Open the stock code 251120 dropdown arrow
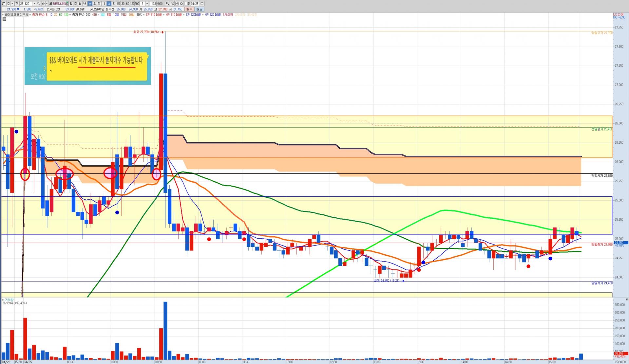This screenshot has width=629, height=364. point(34,4)
